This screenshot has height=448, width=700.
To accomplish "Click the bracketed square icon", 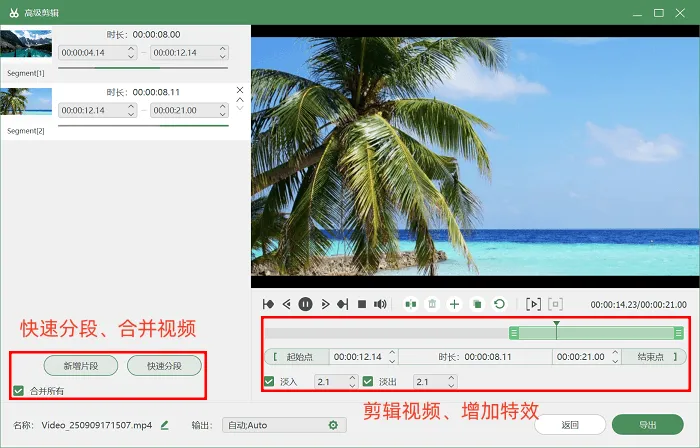I will click(555, 304).
